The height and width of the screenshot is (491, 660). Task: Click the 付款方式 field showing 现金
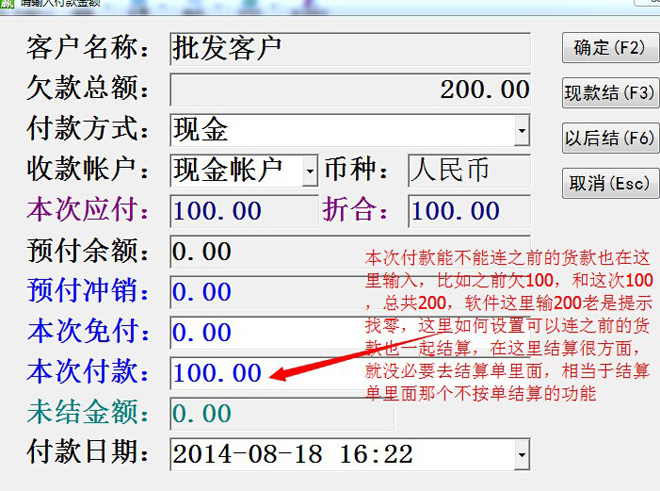pos(340,130)
